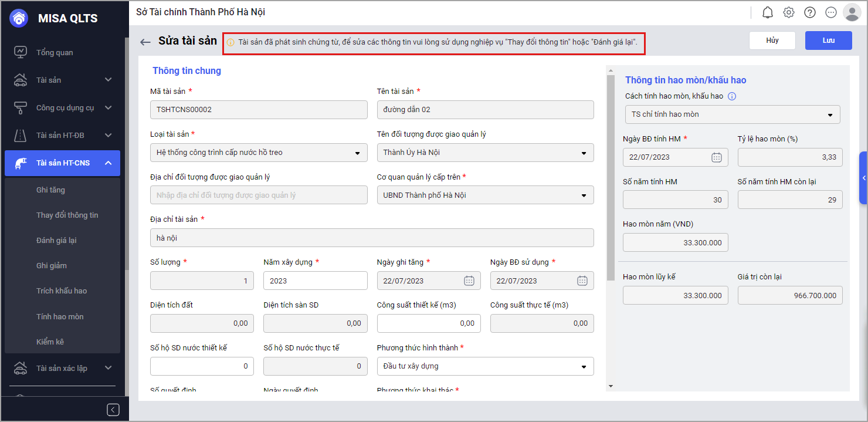Viewport: 868px width, 422px height.
Task: Open Đánh giá lại in sidebar
Action: click(x=56, y=240)
